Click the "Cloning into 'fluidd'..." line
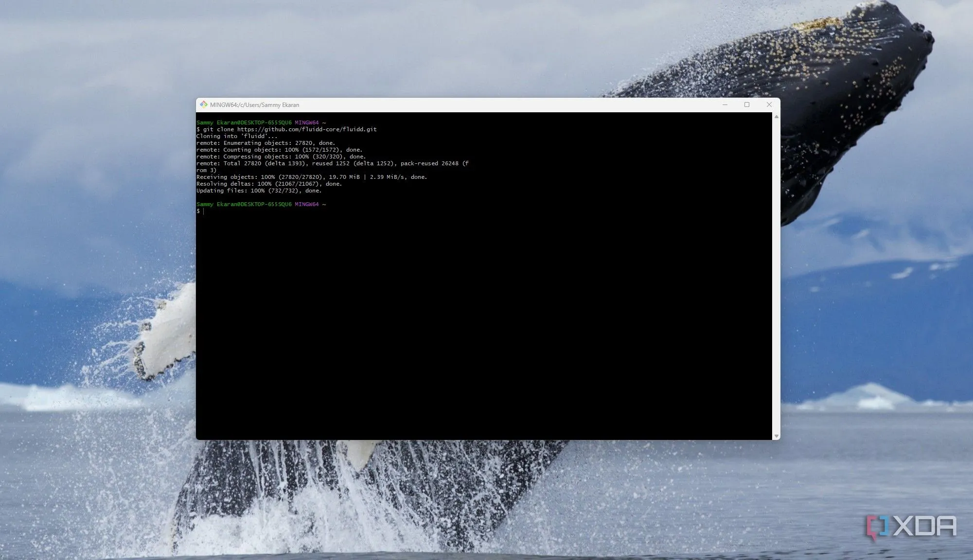Image resolution: width=973 pixels, height=560 pixels. tap(237, 136)
